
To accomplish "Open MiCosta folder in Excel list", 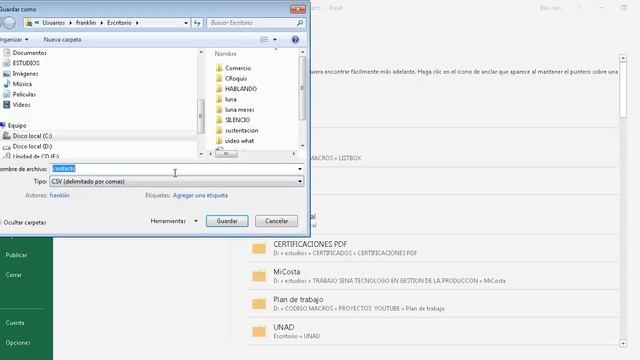I will [x=433, y=276].
